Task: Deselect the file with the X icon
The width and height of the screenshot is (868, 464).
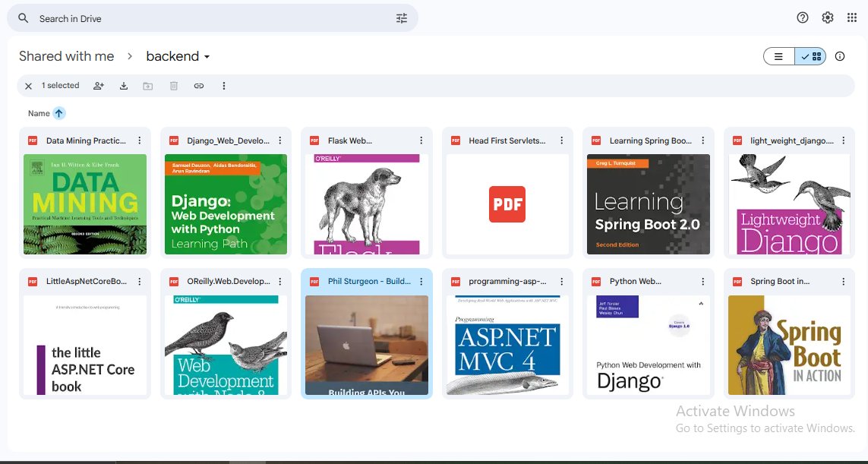Action: [x=28, y=86]
